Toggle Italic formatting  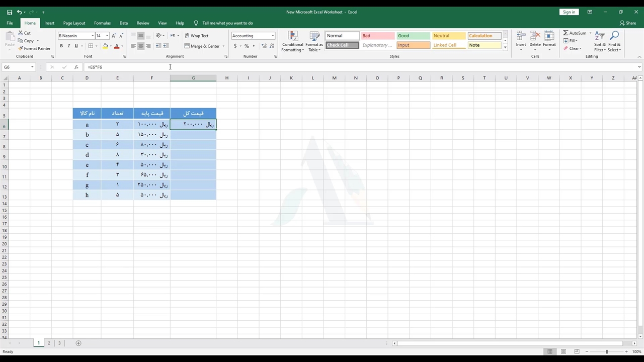point(69,46)
